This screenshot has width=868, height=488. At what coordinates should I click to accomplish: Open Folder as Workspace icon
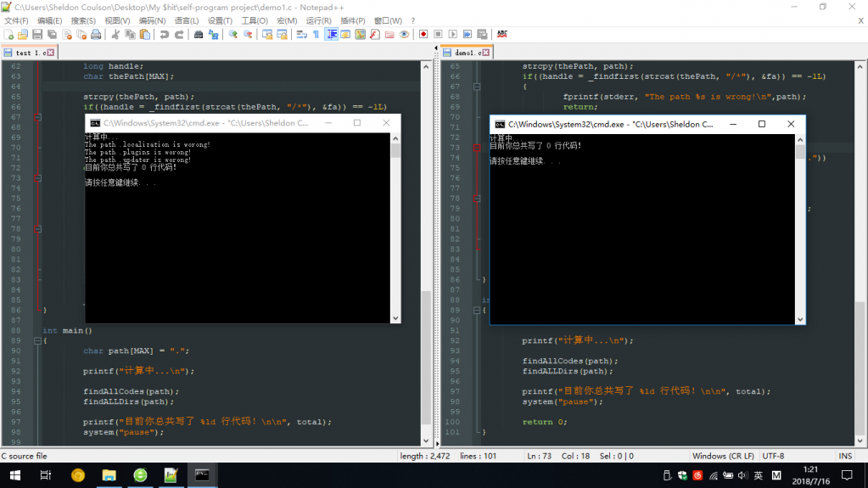[389, 34]
